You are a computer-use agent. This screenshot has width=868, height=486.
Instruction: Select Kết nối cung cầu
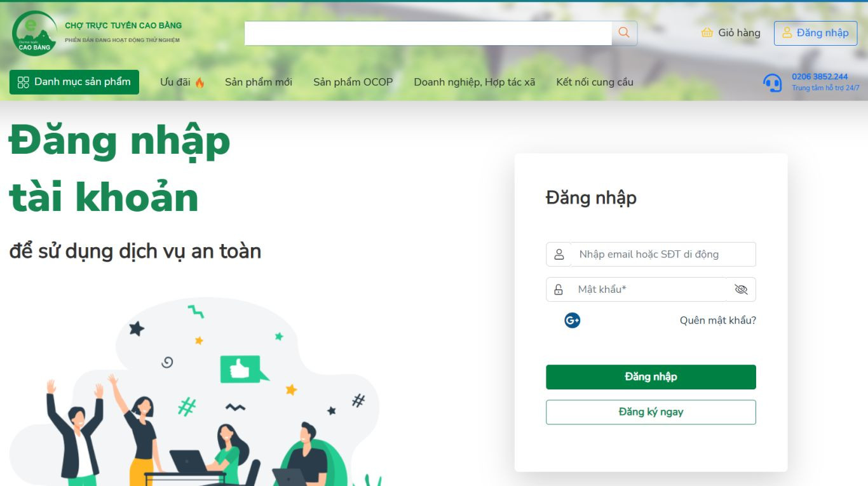pyautogui.click(x=595, y=82)
